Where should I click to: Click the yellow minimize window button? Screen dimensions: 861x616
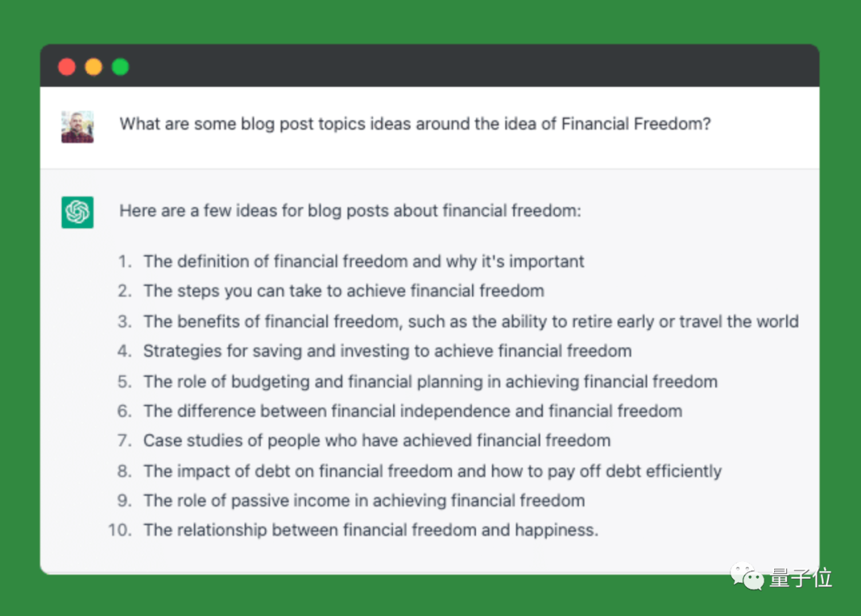pos(93,67)
